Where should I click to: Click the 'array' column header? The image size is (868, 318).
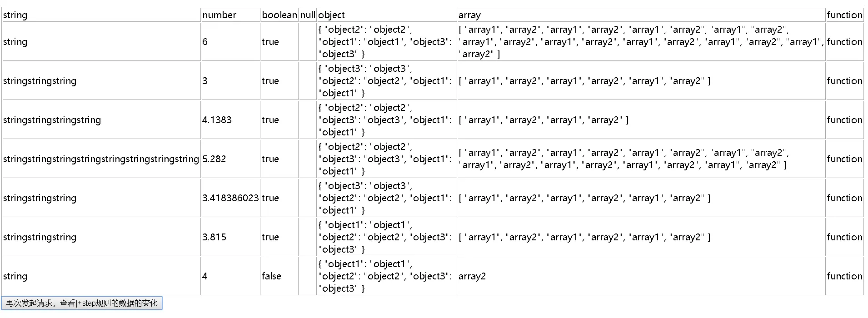tap(641, 15)
